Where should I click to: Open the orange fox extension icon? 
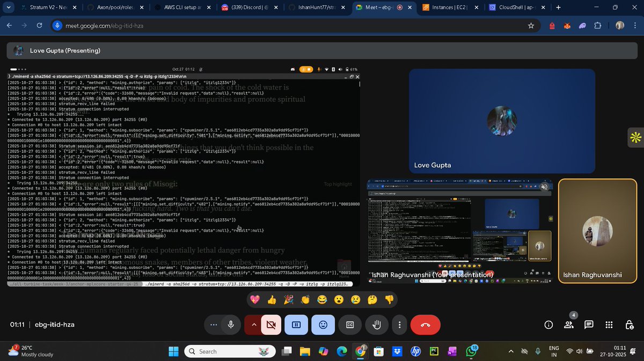tap(567, 25)
